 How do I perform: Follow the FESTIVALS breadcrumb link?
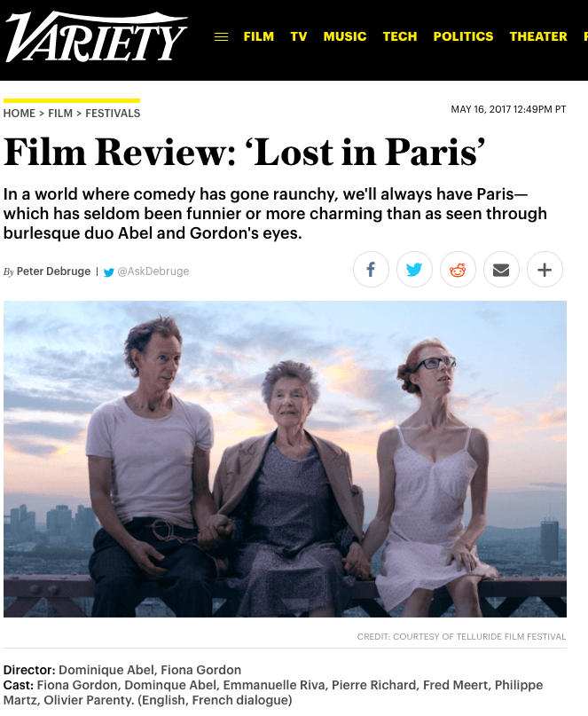(113, 114)
